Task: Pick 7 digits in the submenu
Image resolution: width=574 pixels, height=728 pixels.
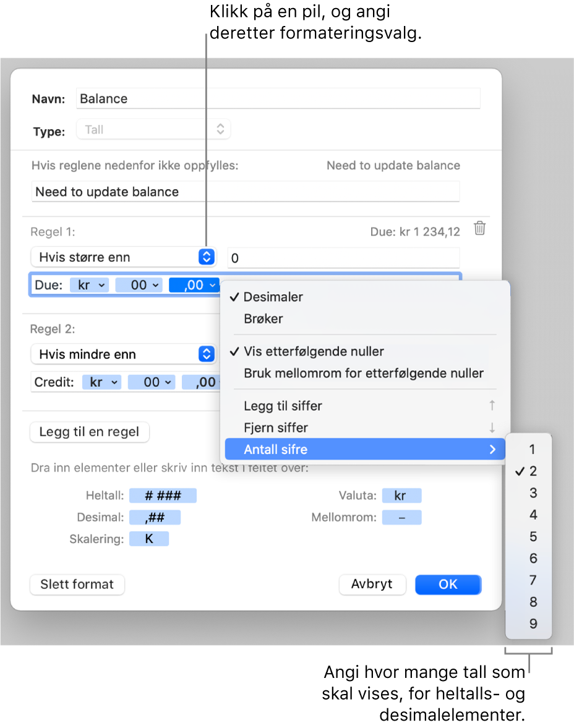Action: coord(529,580)
